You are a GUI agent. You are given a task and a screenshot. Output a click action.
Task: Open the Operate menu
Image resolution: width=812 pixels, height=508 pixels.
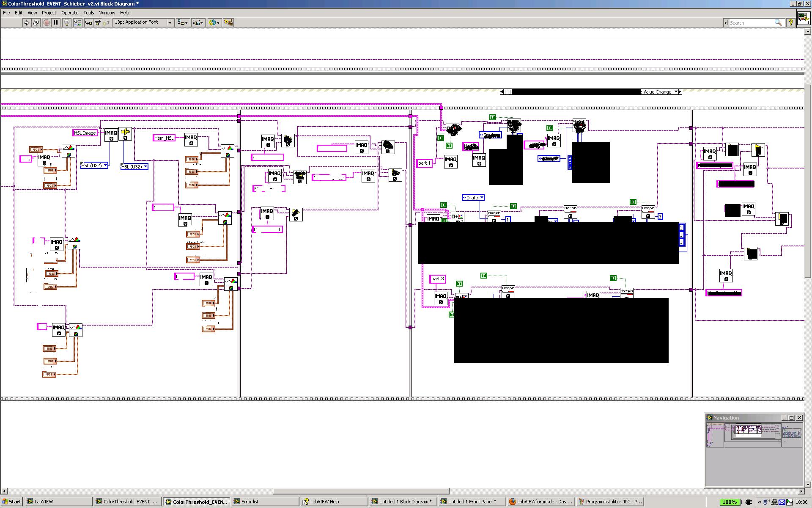tap(70, 13)
